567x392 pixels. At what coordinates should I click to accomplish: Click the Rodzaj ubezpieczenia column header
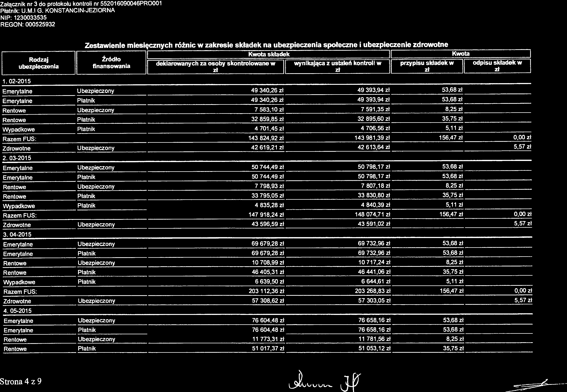39,63
